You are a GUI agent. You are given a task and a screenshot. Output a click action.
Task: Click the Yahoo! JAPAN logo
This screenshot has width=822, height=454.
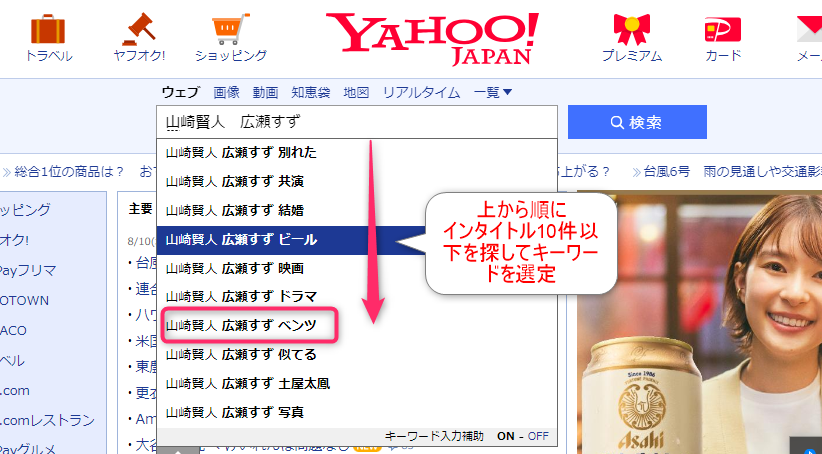(431, 37)
